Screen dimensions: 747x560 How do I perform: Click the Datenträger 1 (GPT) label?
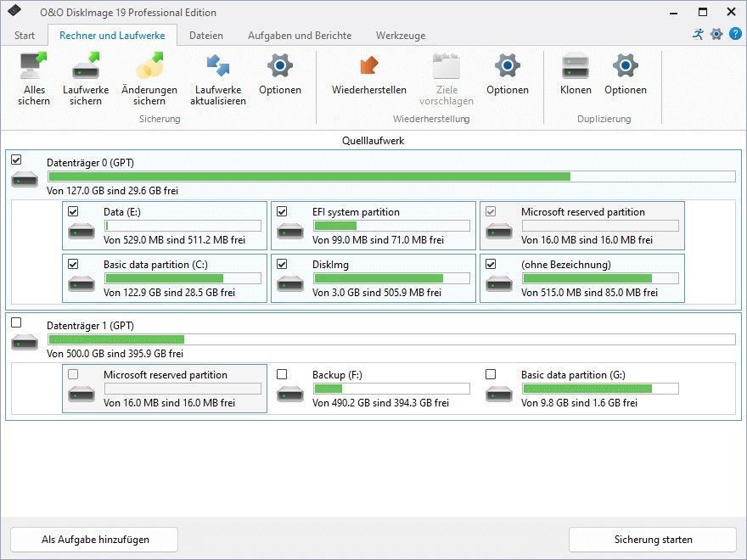[x=90, y=326]
